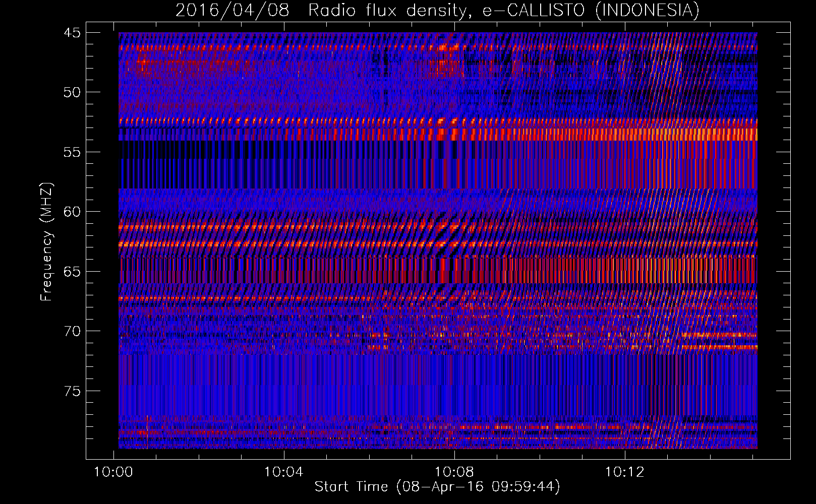Click the plot title '2016/04/08 Radio flux density'
The image size is (816, 504).
pyautogui.click(x=437, y=10)
